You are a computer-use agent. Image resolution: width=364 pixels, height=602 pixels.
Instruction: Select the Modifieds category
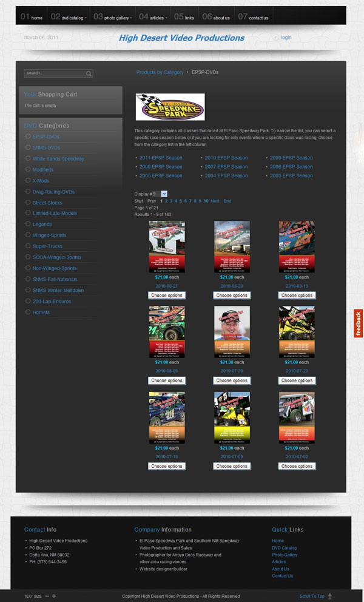43,170
